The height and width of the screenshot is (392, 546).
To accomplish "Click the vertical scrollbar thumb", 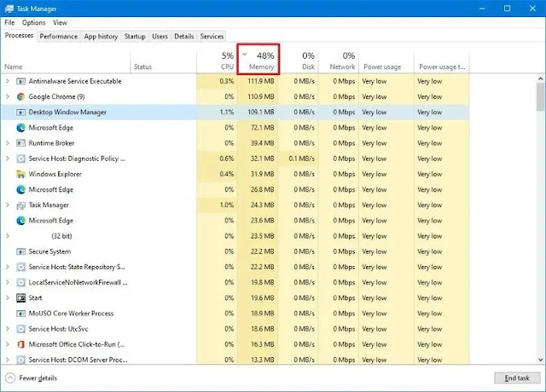I will pyautogui.click(x=540, y=97).
